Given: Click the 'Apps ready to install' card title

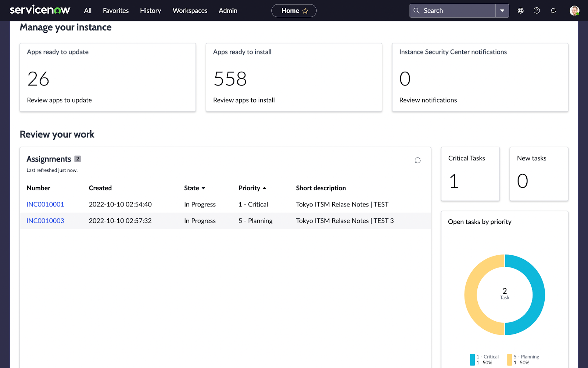Looking at the screenshot, I should pos(242,52).
